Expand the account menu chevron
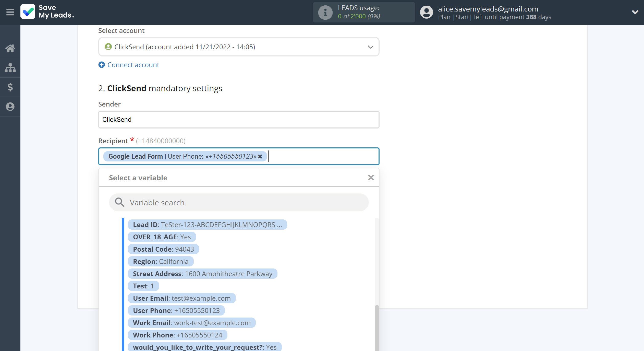 coord(635,12)
